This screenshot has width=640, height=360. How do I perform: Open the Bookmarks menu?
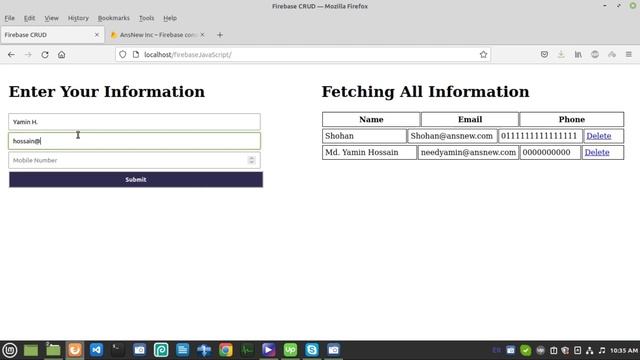[x=113, y=18]
